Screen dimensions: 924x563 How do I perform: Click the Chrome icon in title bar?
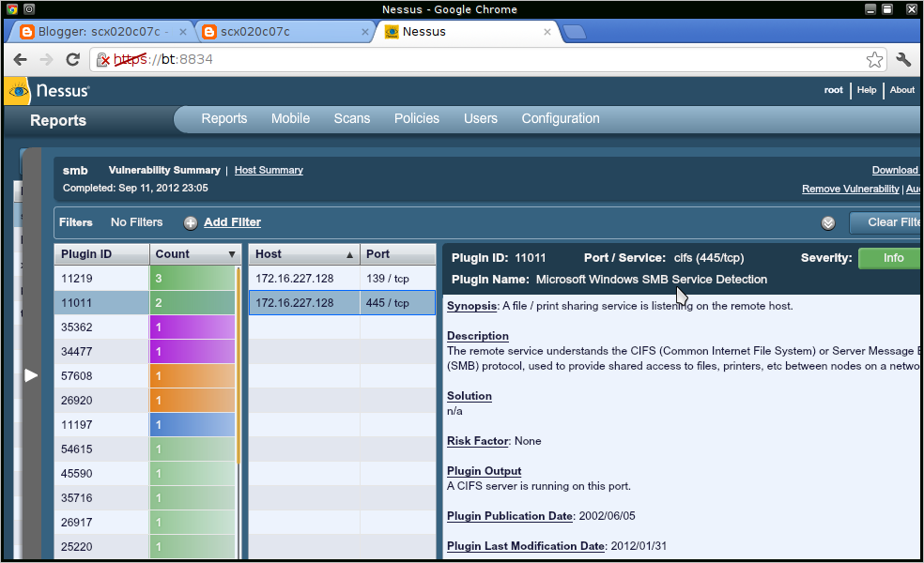(x=12, y=8)
